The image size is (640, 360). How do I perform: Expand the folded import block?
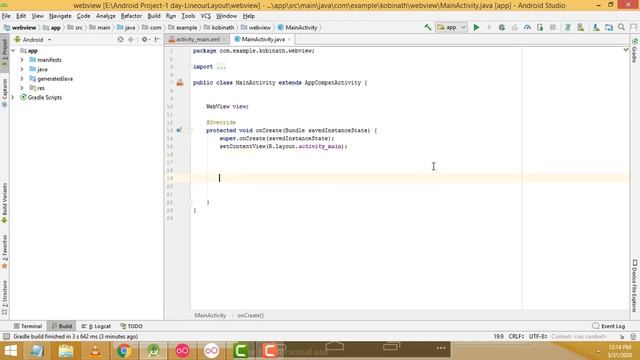click(221, 67)
